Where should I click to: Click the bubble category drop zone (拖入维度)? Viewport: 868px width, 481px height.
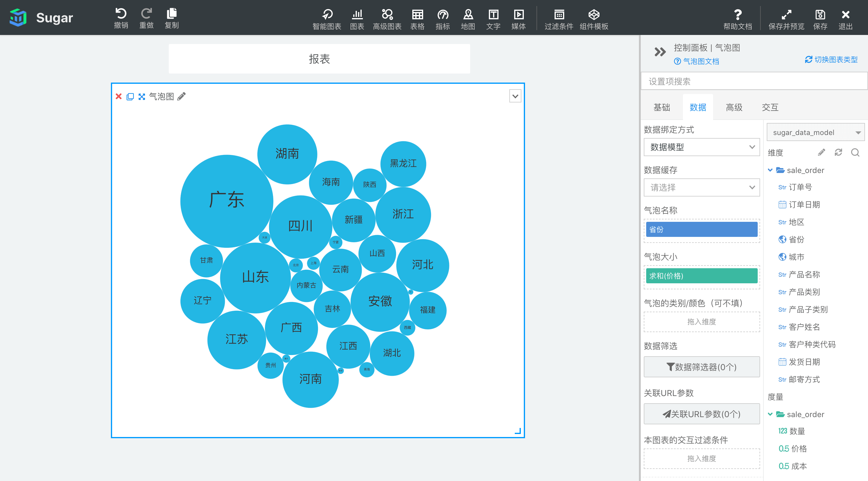coord(702,322)
